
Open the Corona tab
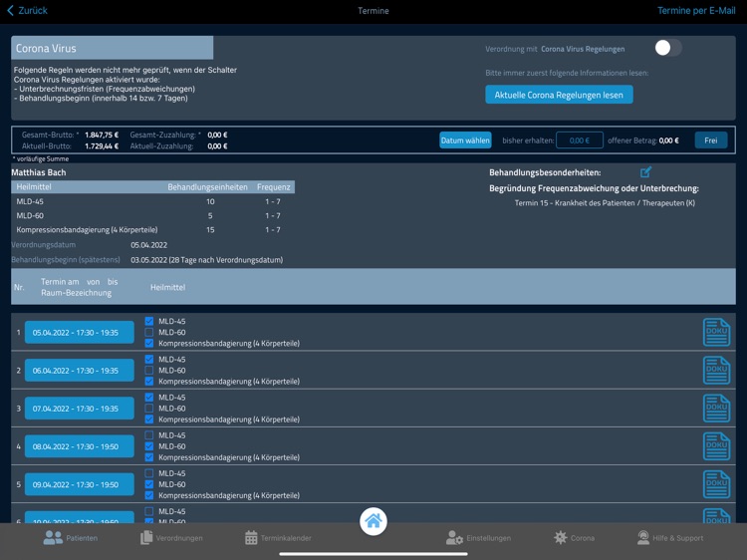click(574, 538)
